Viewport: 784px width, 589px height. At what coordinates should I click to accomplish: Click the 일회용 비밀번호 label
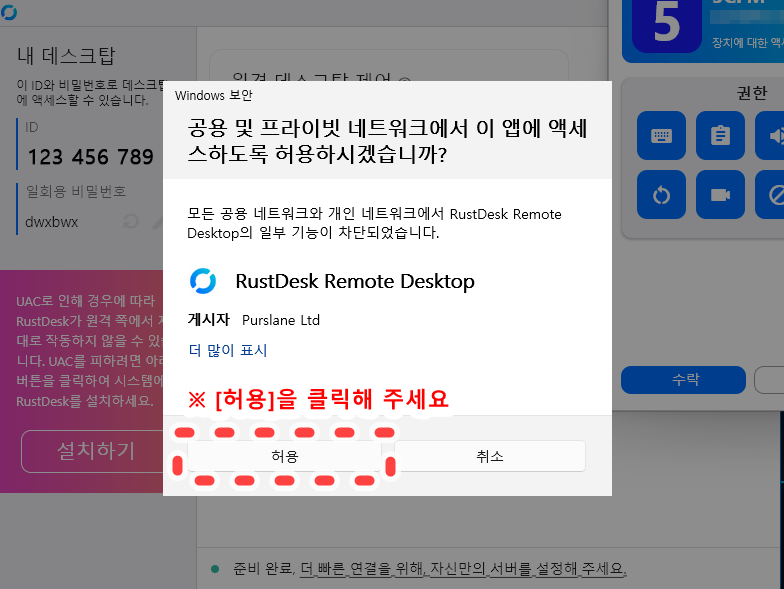[76, 191]
